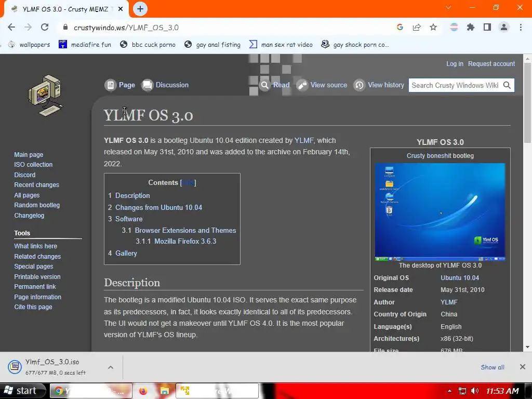Open ISO collection in the sidebar
The height and width of the screenshot is (399, 532).
(x=33, y=165)
